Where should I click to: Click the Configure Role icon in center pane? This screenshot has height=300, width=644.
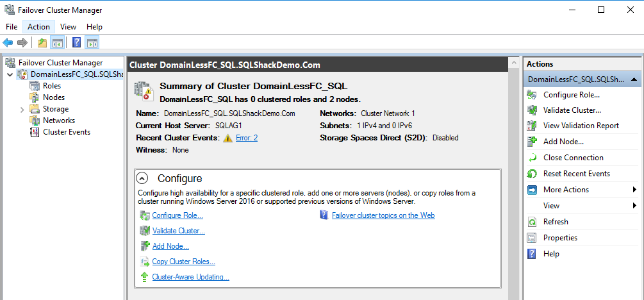point(145,215)
